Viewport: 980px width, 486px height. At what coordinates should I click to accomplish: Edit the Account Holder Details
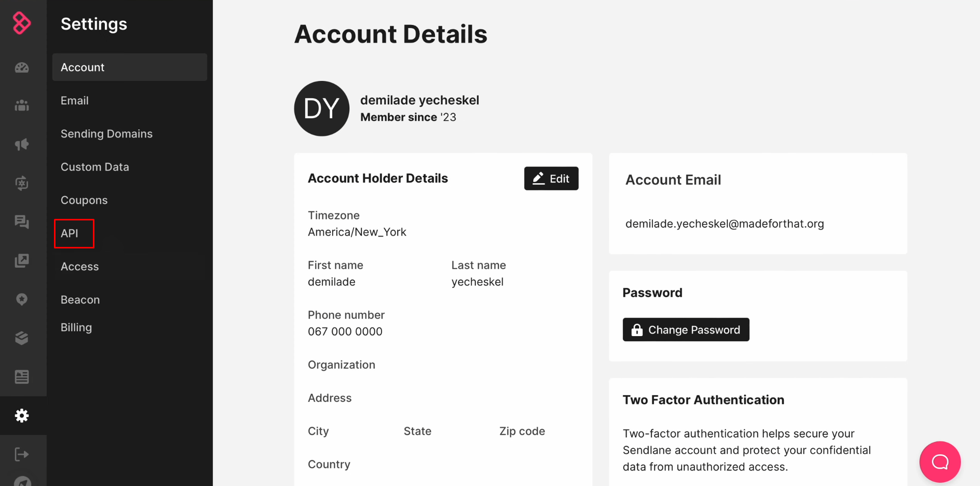click(x=551, y=178)
